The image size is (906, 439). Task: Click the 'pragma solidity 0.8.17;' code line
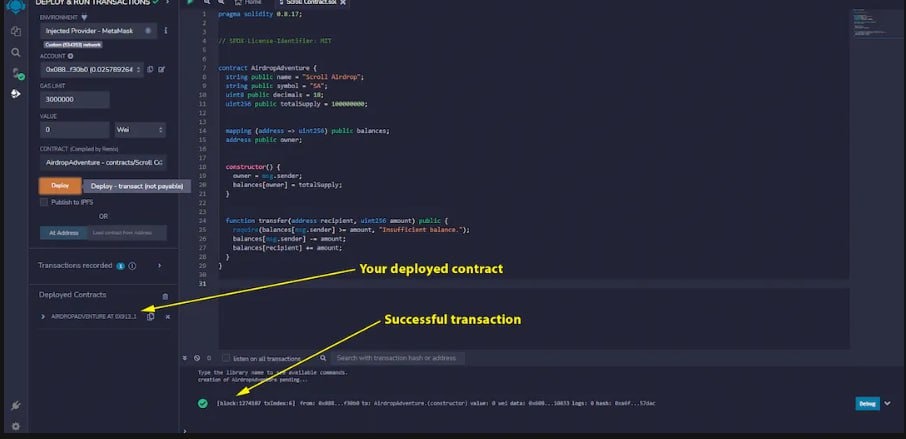[x=260, y=14]
